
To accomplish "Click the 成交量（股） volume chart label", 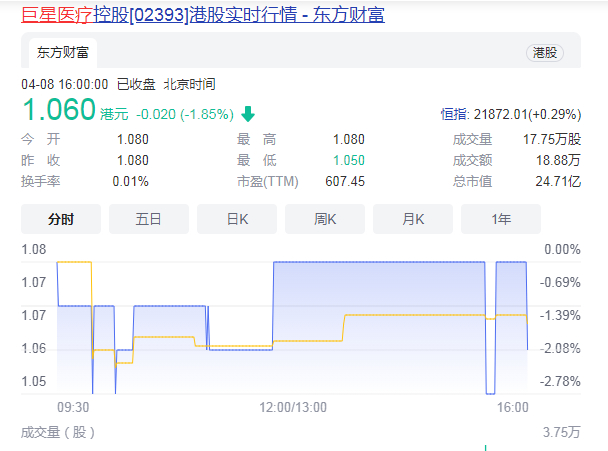I will tap(58, 432).
